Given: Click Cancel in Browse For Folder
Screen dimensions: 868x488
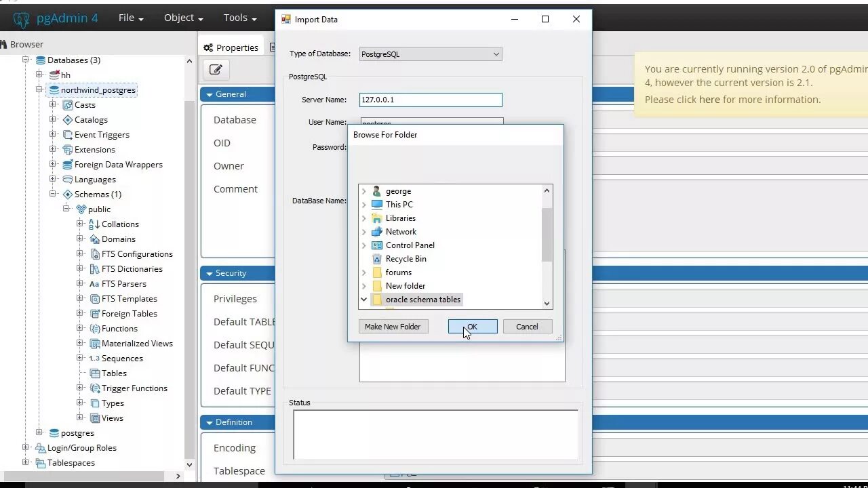Looking at the screenshot, I should tap(527, 327).
